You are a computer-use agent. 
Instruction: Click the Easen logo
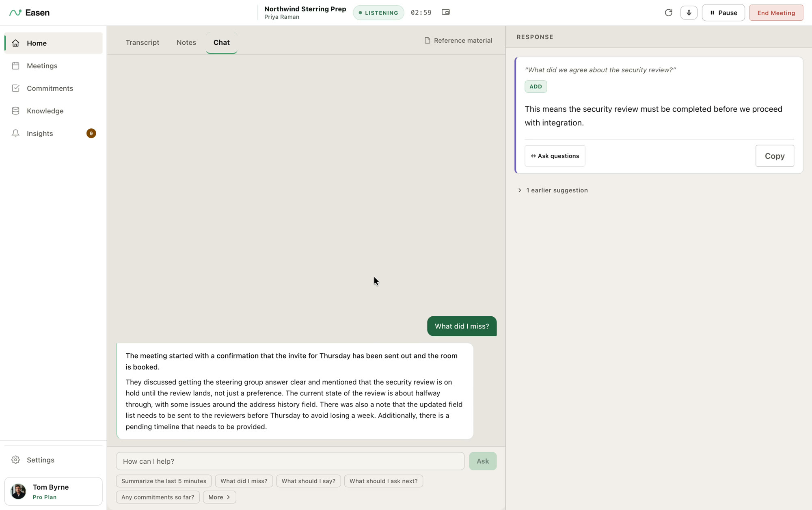[x=29, y=13]
